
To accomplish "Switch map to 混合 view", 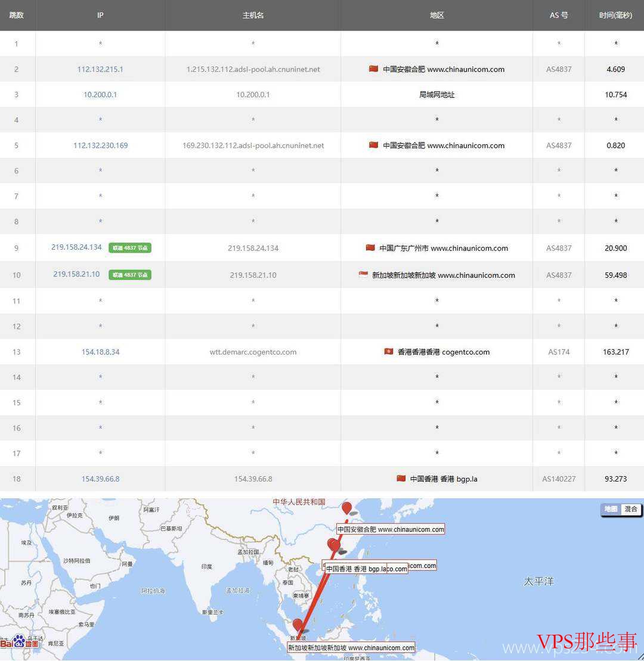I will (x=630, y=509).
